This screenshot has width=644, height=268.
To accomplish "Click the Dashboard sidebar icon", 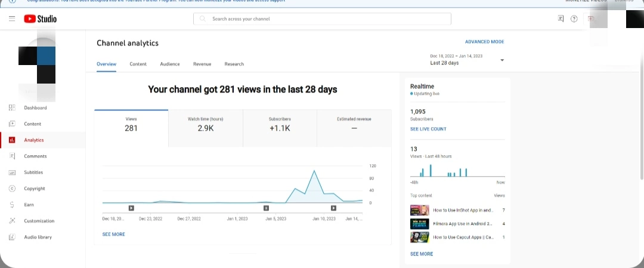I will [12, 107].
